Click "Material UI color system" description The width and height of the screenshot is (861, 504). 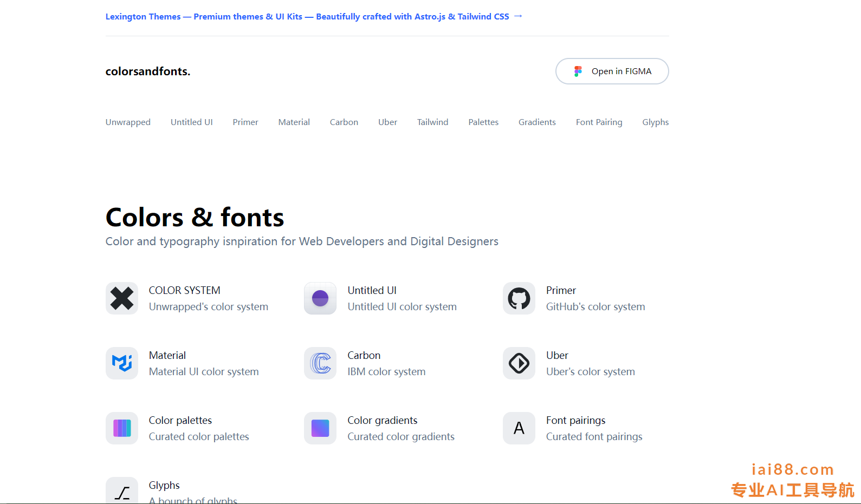click(x=204, y=371)
